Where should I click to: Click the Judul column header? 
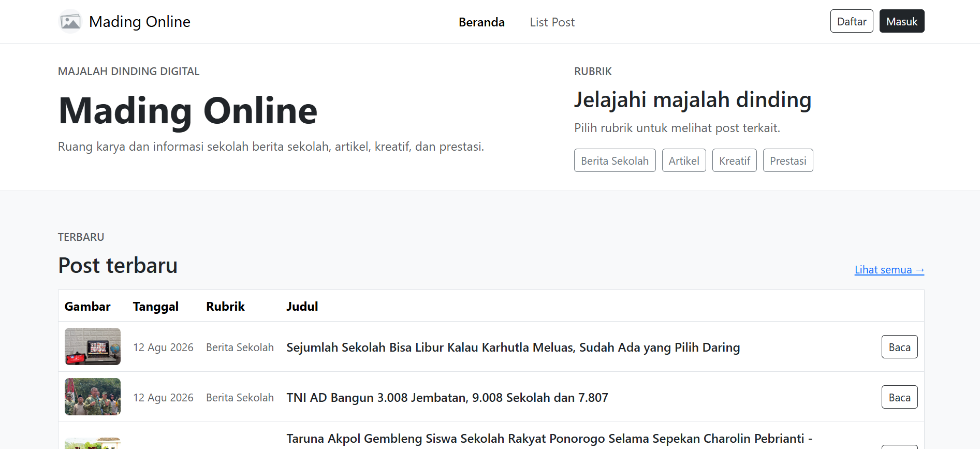click(302, 307)
